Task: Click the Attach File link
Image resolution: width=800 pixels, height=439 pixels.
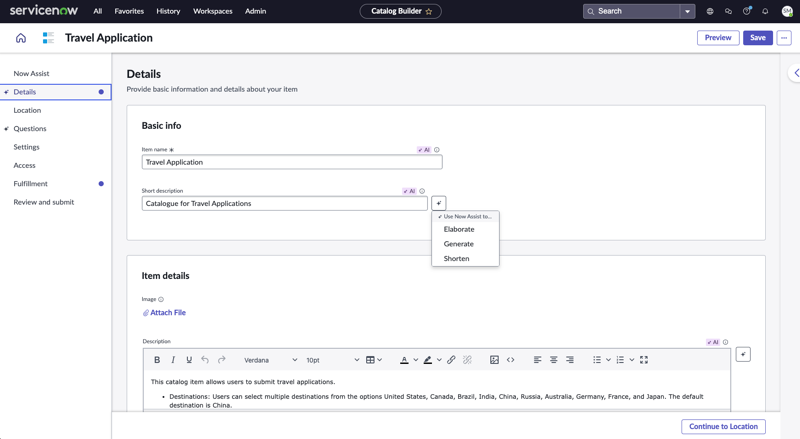Action: (x=164, y=312)
